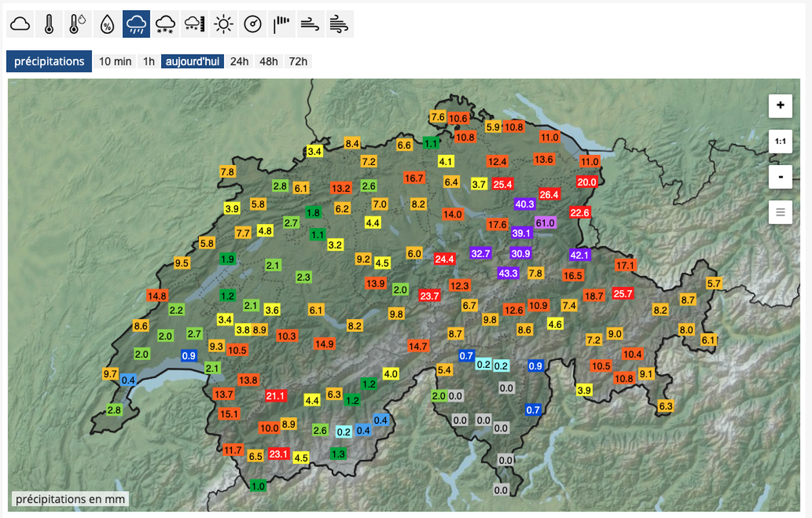
Task: Click the 15.1 station value
Action: coord(229,414)
